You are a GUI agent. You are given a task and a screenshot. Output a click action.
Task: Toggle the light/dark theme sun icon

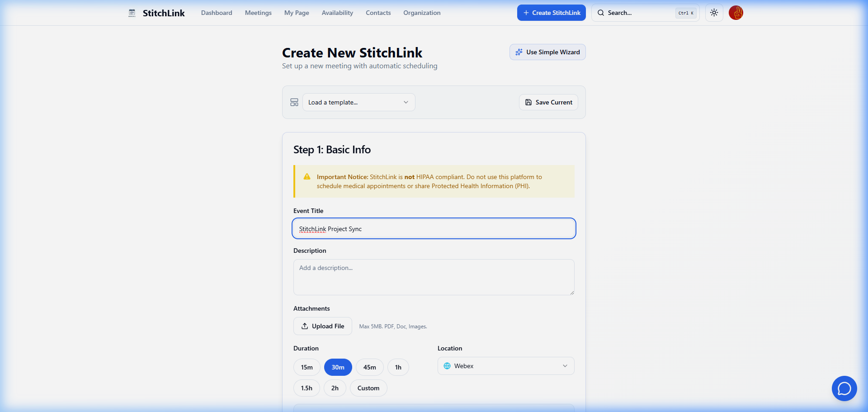pyautogui.click(x=714, y=13)
